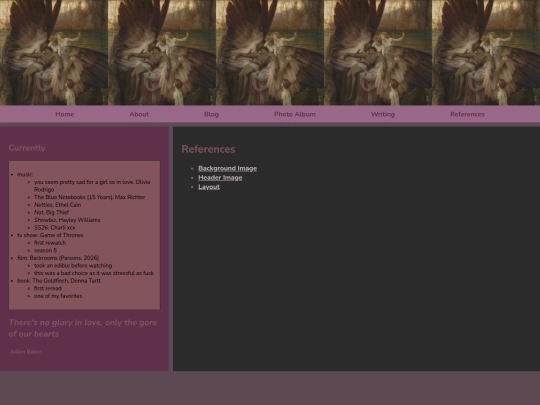Viewport: 540px width, 405px height.
Task: Click the 'first reread' sub-item
Action: pyautogui.click(x=48, y=288)
